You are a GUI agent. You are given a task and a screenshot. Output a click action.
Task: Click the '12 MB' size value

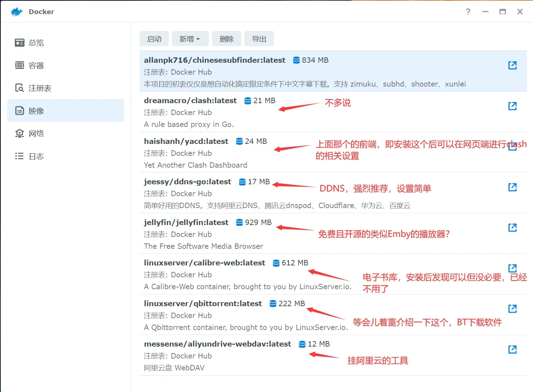click(x=319, y=344)
